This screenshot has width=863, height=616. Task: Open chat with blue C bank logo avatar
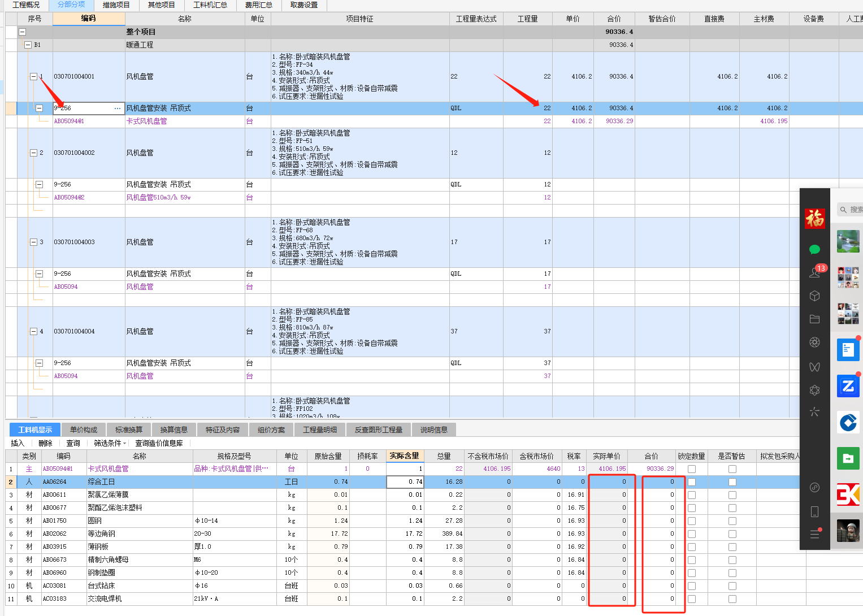(x=848, y=422)
